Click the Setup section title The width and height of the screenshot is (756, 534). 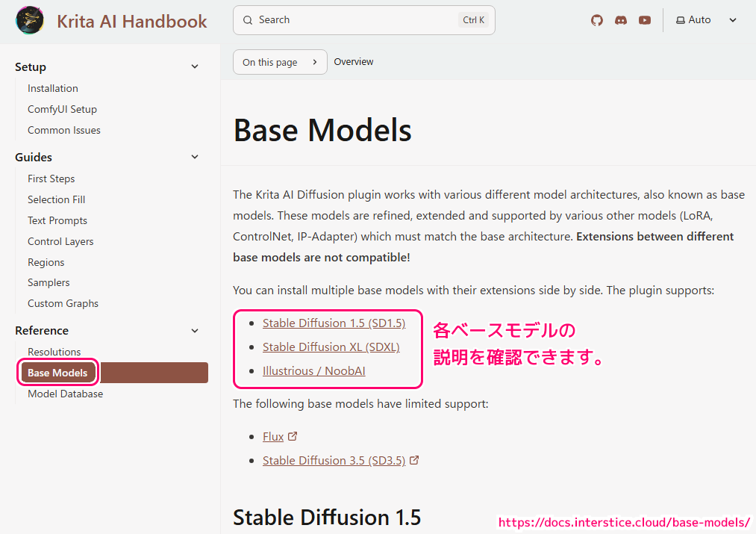pos(31,66)
